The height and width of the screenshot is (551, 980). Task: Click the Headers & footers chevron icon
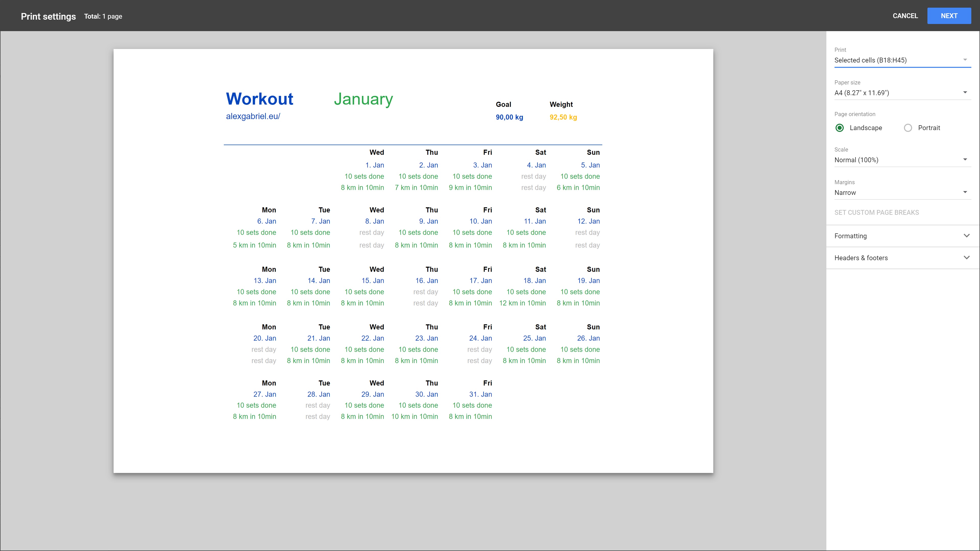coord(966,258)
